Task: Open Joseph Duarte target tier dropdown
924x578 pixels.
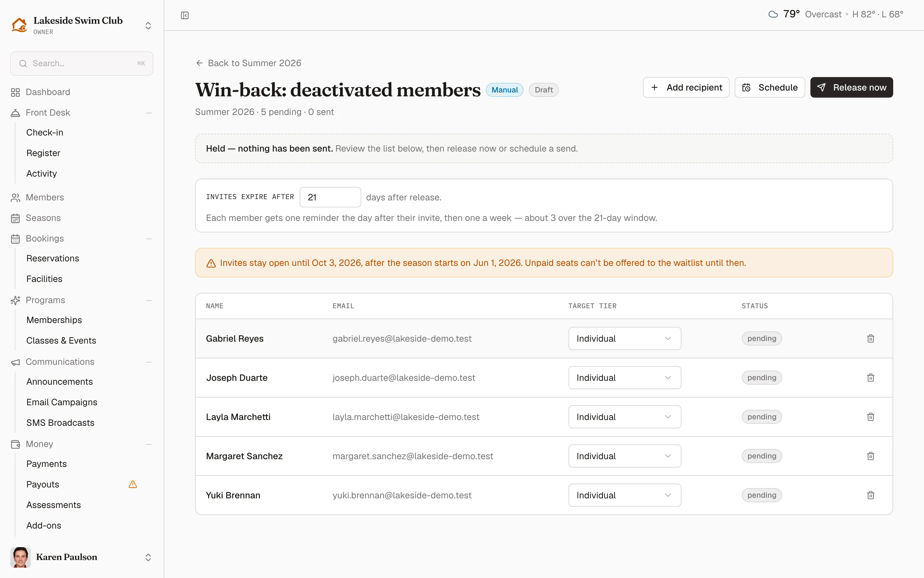Action: [x=625, y=378]
